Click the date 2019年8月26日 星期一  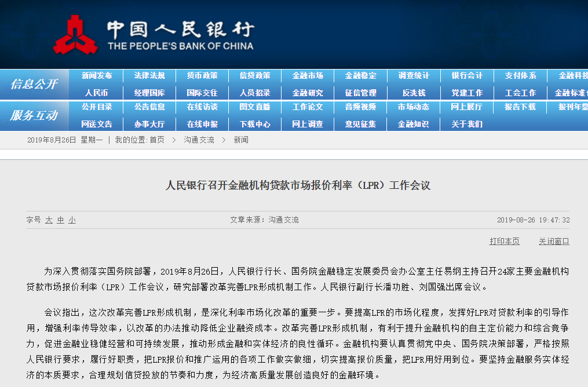65,140
